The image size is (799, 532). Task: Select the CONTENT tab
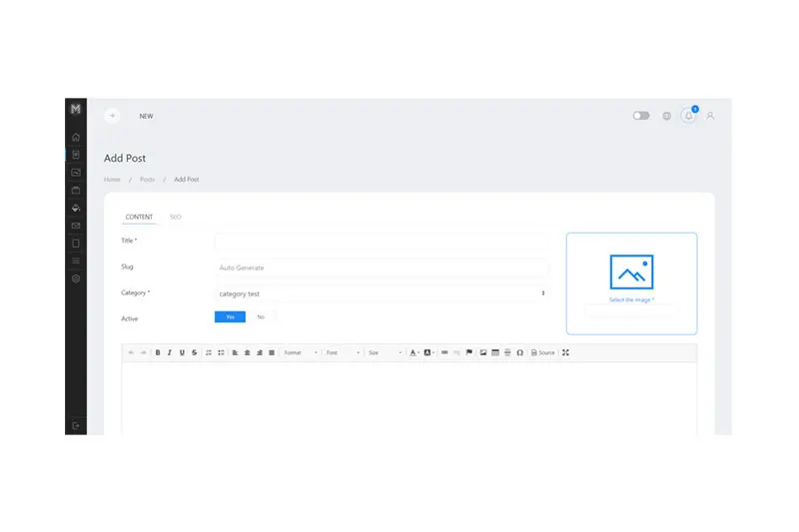point(139,217)
